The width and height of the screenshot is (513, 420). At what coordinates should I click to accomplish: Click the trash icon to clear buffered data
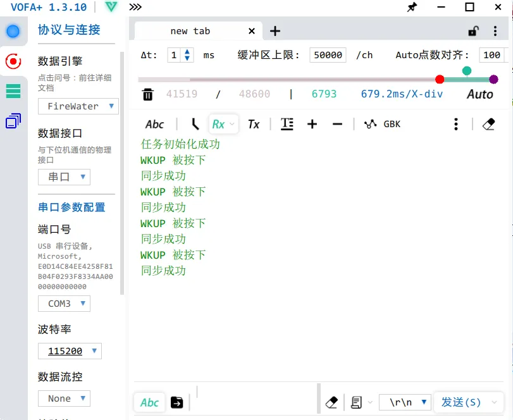tap(148, 93)
